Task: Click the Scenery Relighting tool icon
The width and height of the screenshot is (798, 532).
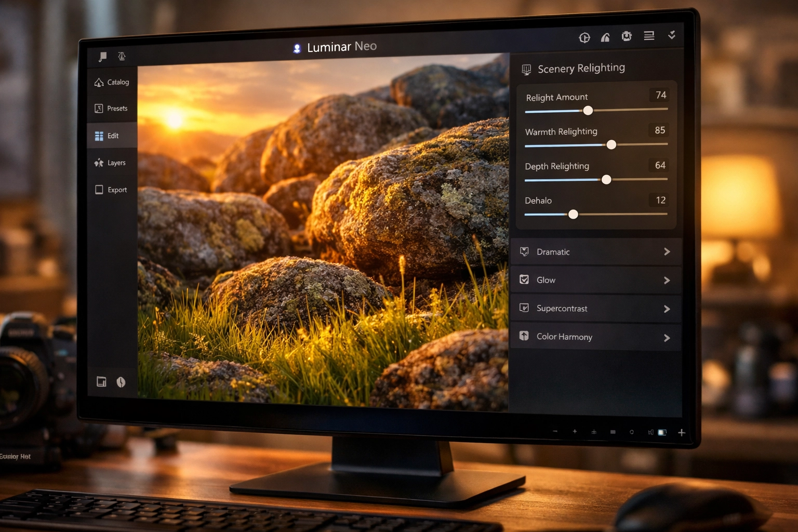Action: (x=526, y=68)
